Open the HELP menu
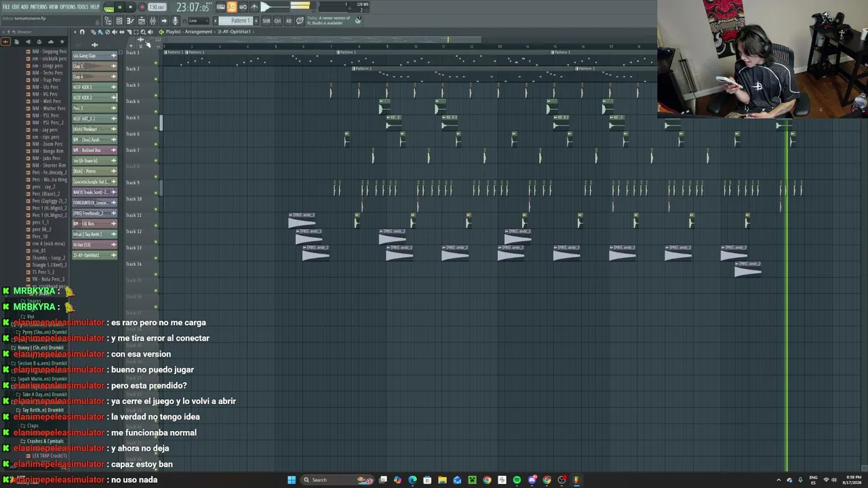Screen dimensions: 868x488 (95, 7)
